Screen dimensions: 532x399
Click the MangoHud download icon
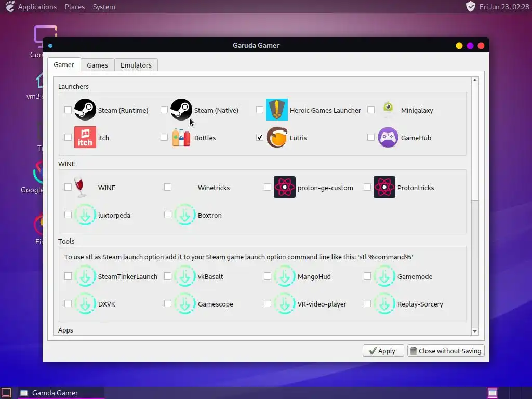pos(285,276)
